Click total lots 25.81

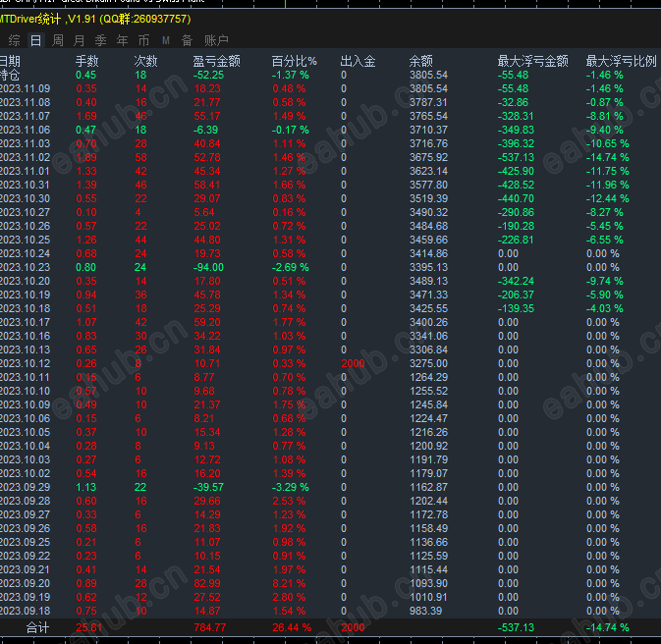(x=89, y=627)
